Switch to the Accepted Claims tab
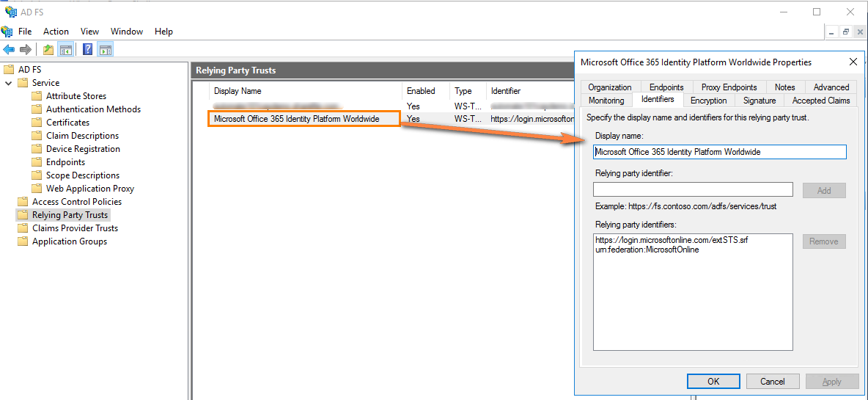Image resolution: width=868 pixels, height=400 pixels. [x=820, y=101]
